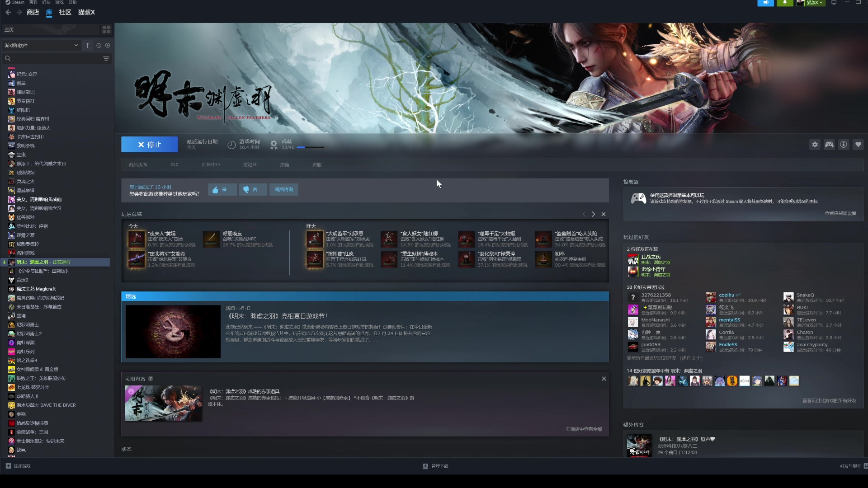Screen dimensions: 868x488
Task: Select 魔法工艺 Magicraft in library
Action: click(x=36, y=289)
